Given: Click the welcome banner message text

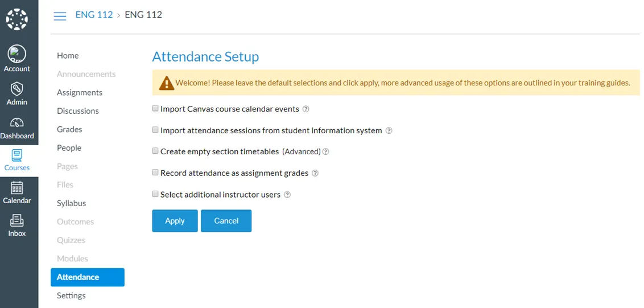Looking at the screenshot, I should click(403, 83).
